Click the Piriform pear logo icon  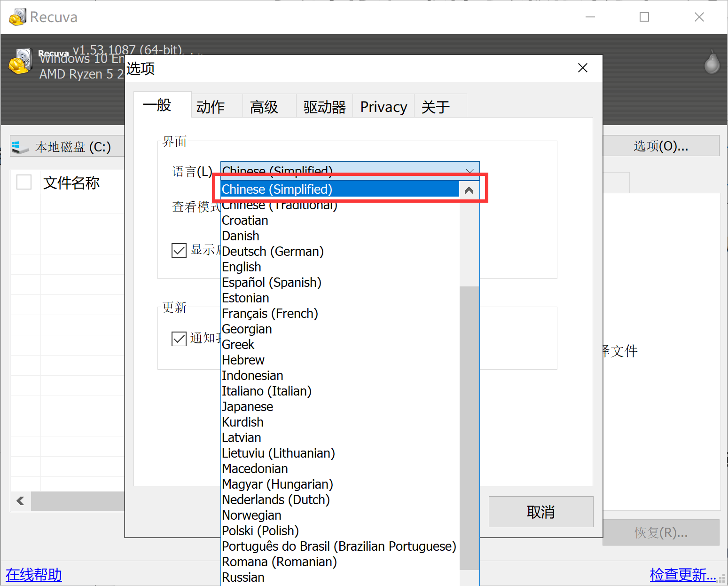[712, 63]
